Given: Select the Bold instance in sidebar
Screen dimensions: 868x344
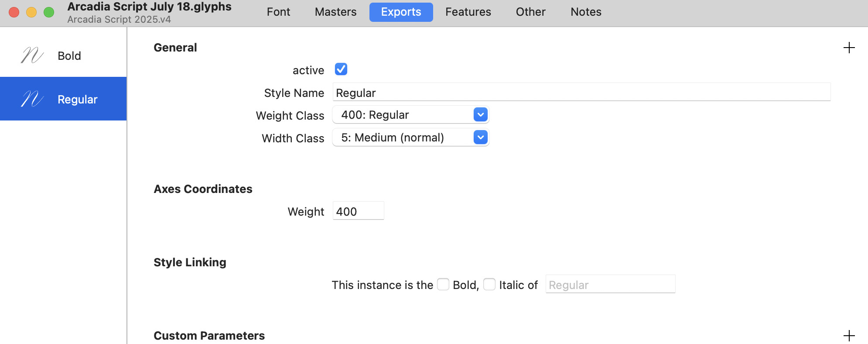Looking at the screenshot, I should 69,56.
